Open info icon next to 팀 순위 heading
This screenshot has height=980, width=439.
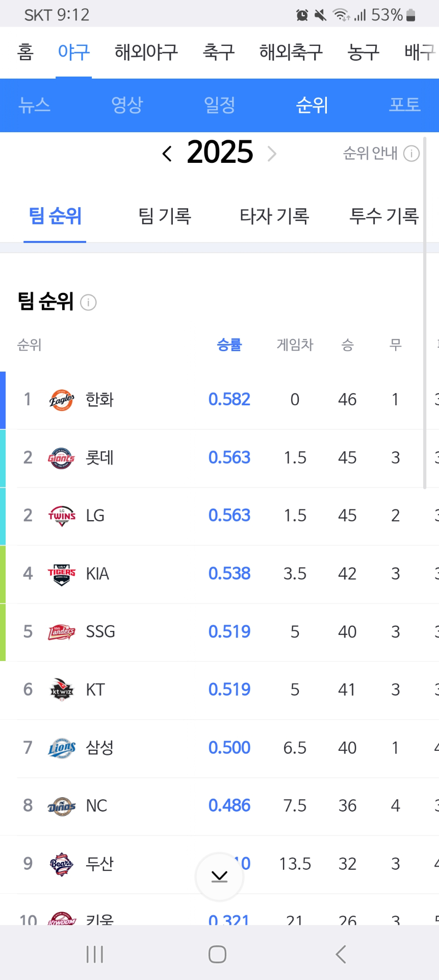pos(88,303)
